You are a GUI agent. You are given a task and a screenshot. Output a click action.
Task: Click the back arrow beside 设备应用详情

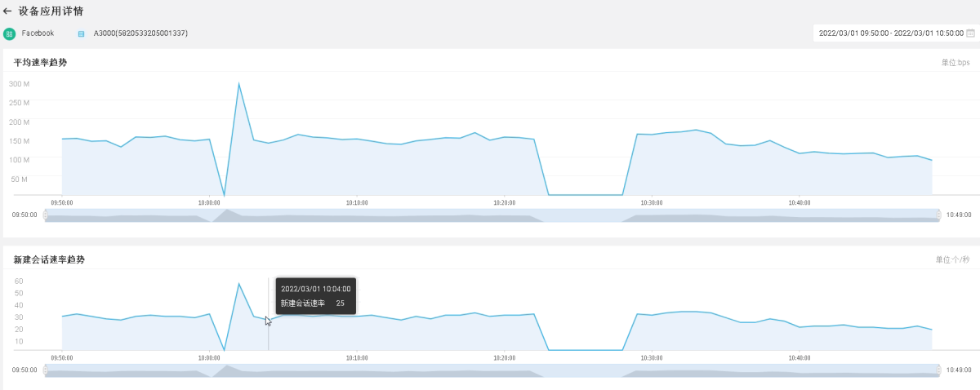[8, 11]
